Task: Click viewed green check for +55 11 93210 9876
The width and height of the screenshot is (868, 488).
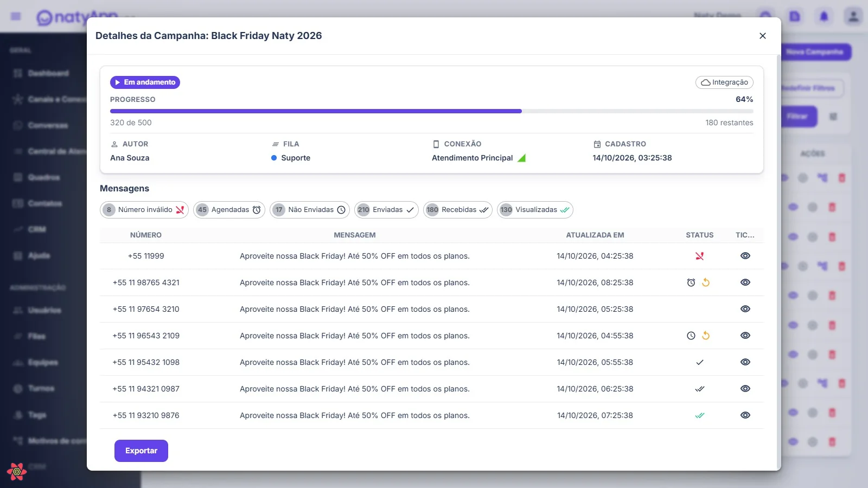Action: point(700,415)
